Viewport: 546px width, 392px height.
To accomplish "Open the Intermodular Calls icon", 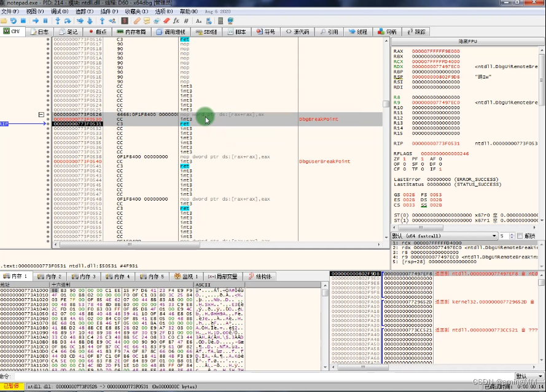I will 209,21.
